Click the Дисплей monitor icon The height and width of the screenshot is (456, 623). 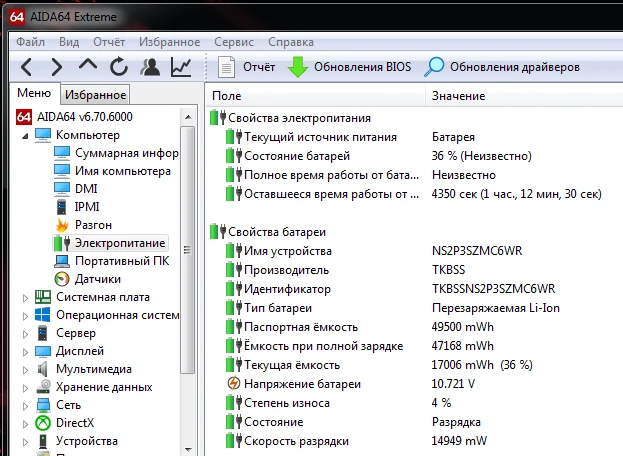(43, 351)
